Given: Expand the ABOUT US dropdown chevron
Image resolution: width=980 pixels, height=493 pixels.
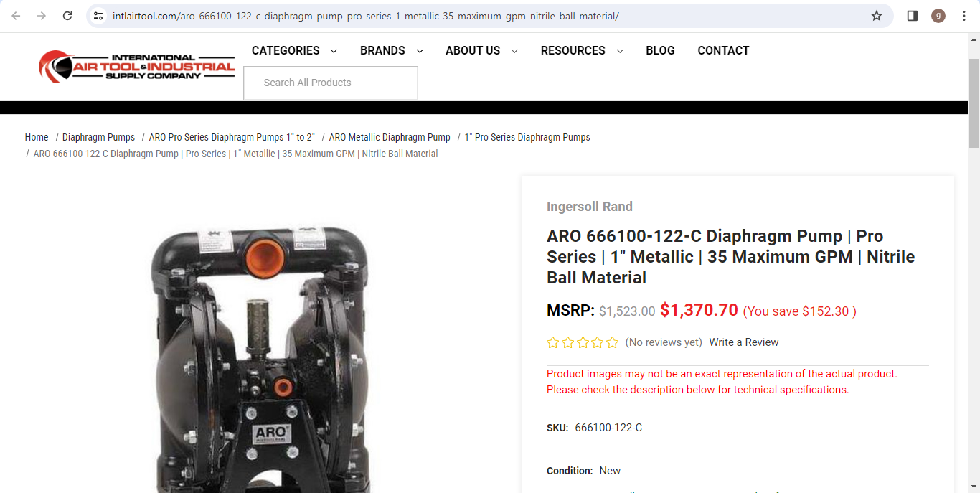Looking at the screenshot, I should [x=514, y=51].
